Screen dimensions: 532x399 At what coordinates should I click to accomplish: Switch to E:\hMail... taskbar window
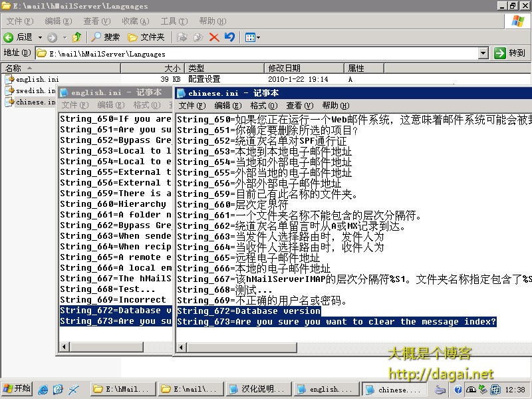(x=123, y=389)
